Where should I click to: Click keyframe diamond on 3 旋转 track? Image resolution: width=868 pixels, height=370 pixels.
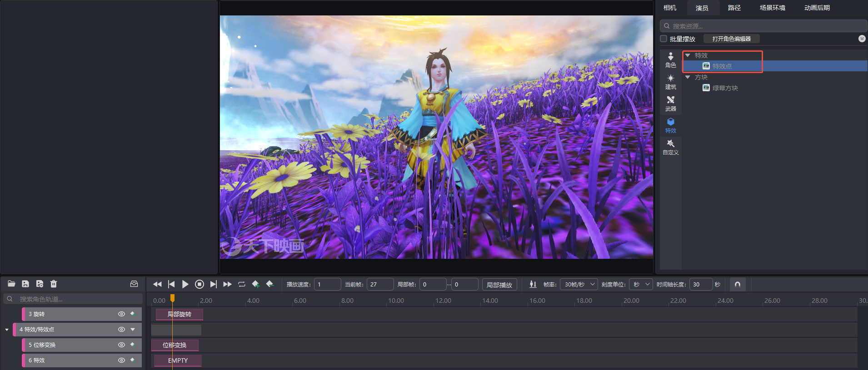pos(133,314)
